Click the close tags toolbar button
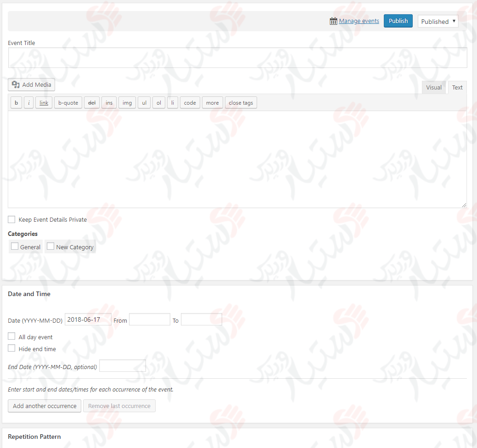 click(x=241, y=103)
